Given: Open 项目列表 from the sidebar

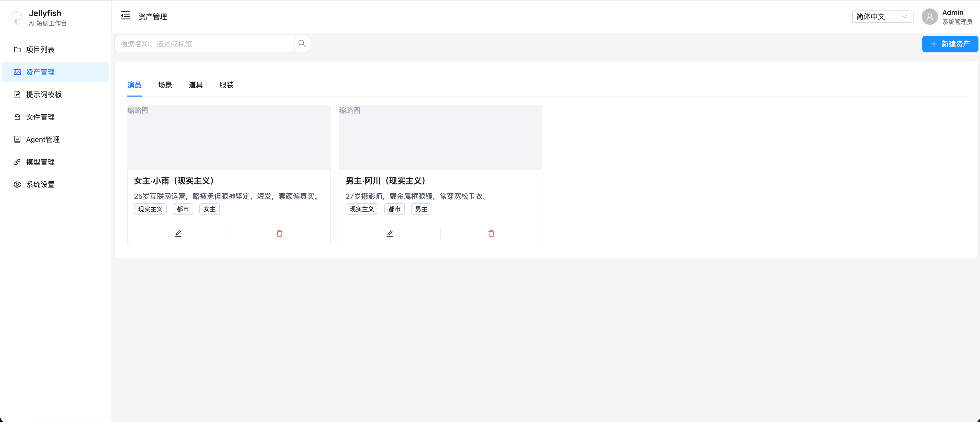Looking at the screenshot, I should [x=40, y=49].
